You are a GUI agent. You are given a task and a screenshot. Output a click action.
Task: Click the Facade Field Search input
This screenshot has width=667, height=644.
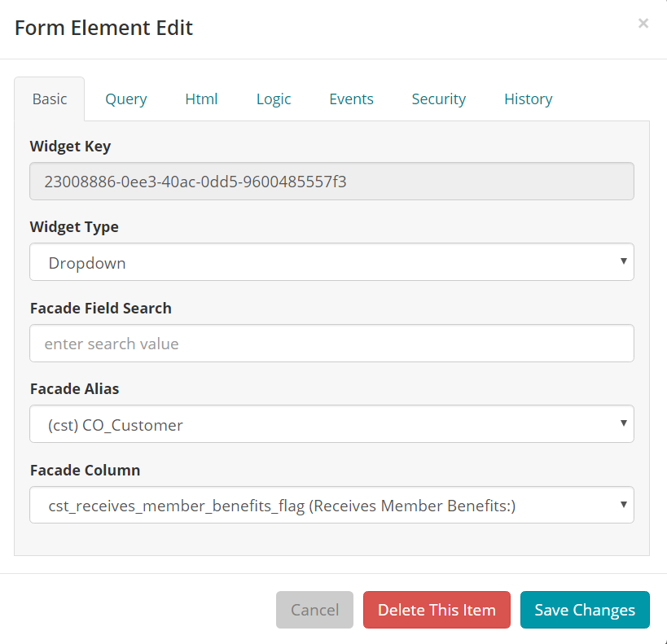331,344
